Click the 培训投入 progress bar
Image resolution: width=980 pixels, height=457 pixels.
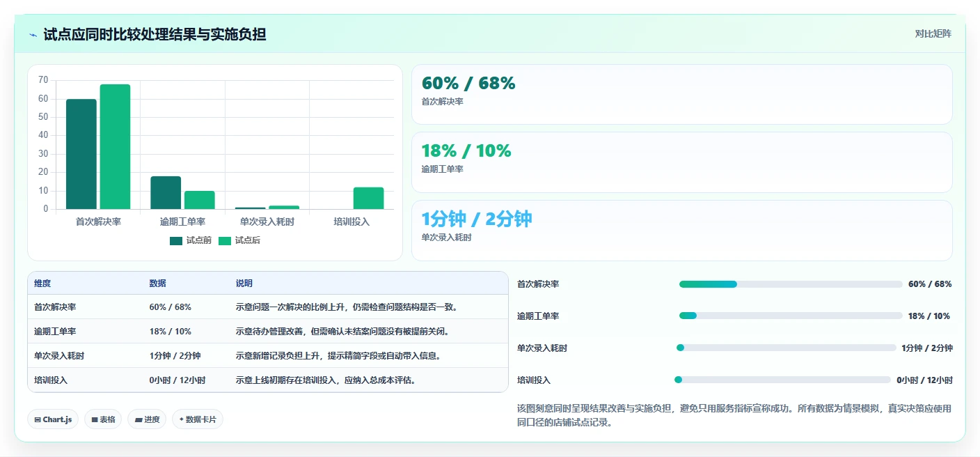coord(783,380)
